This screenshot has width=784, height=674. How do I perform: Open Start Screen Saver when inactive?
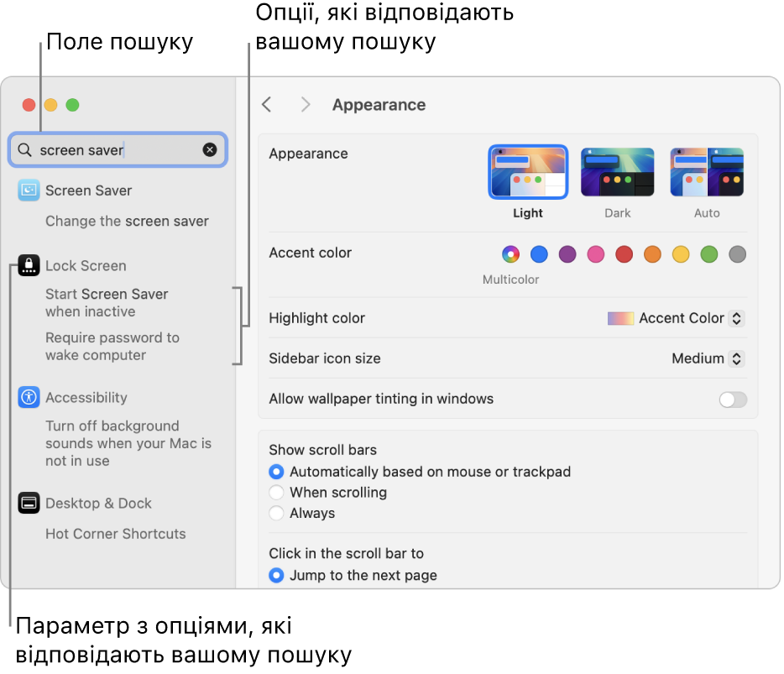click(107, 302)
